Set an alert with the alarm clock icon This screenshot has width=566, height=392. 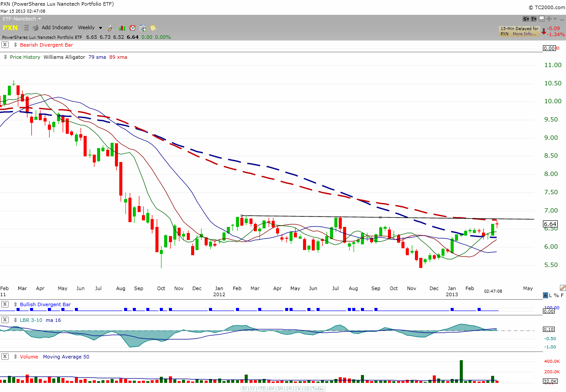tap(132, 28)
